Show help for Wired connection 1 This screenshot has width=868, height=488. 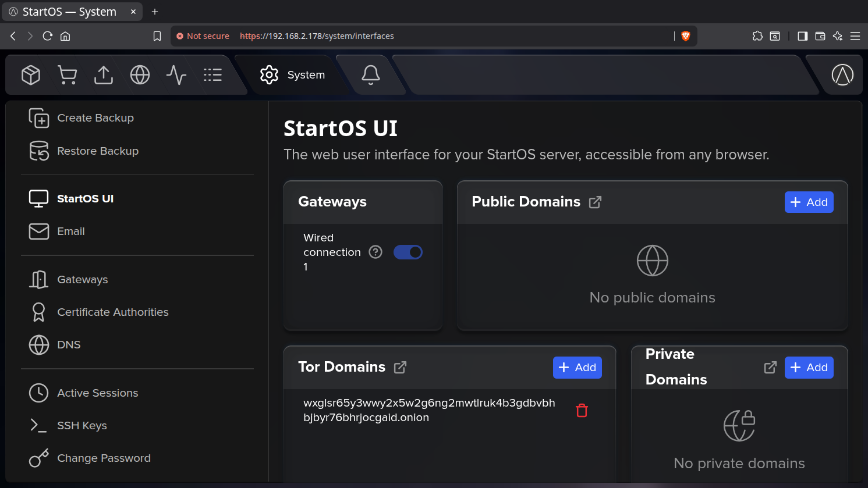tap(375, 252)
